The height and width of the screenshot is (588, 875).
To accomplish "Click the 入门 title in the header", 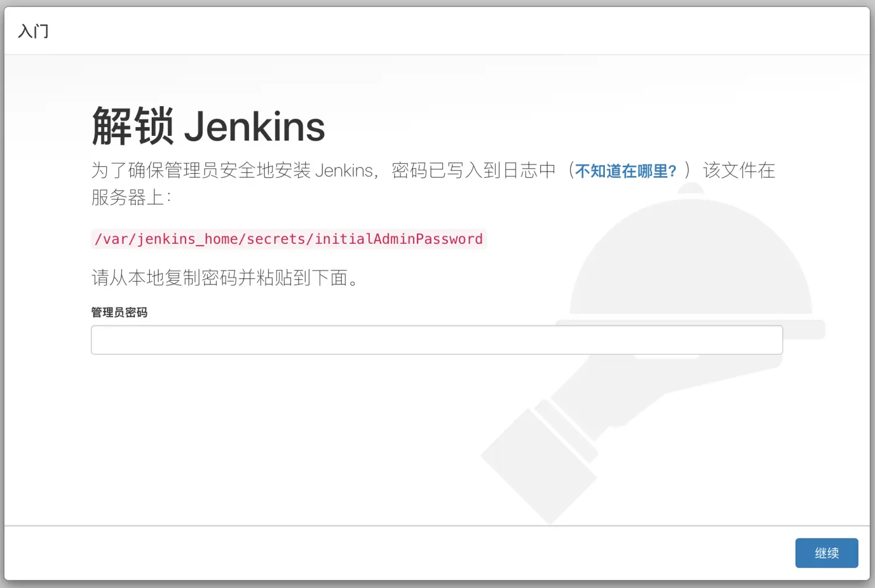I will pyautogui.click(x=33, y=31).
